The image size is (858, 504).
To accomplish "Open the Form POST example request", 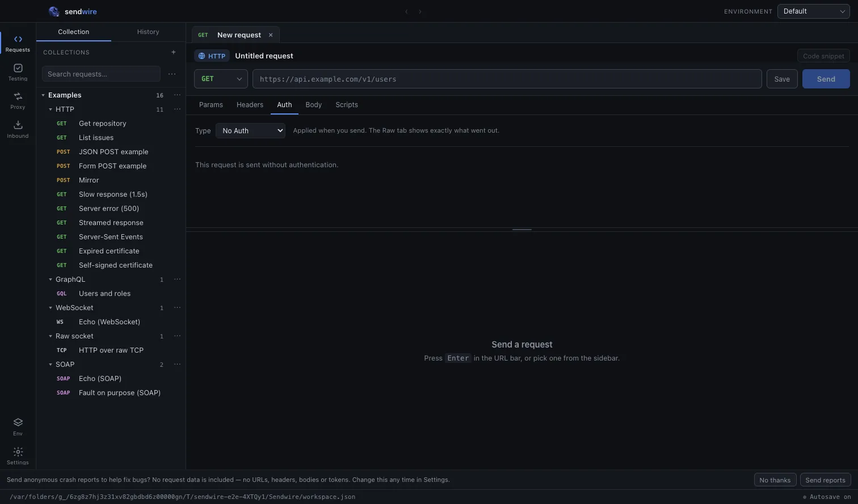I will point(111,166).
